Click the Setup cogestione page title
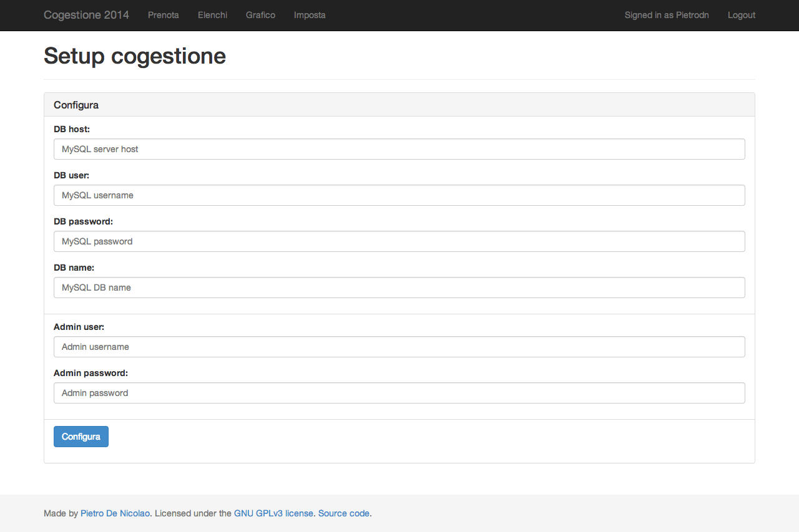Viewport: 799px width, 532px height. tap(135, 56)
